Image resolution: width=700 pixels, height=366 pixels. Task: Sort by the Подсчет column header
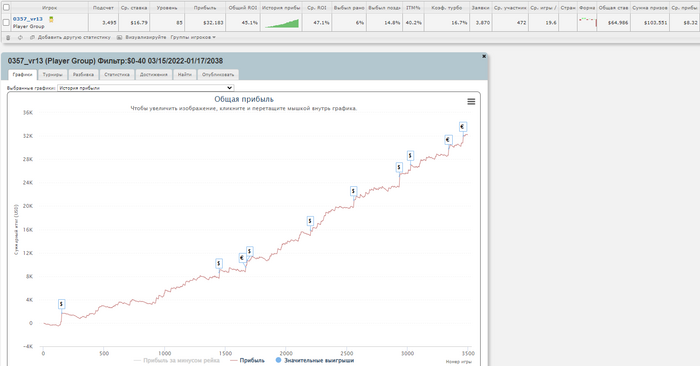[103, 8]
